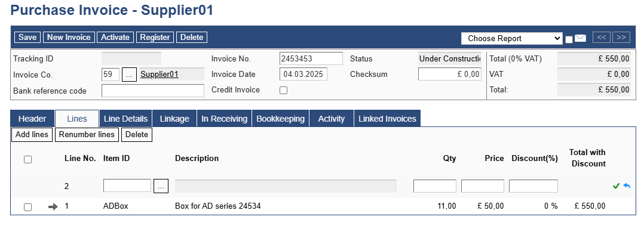The height and width of the screenshot is (226, 644).
Task: Click the Activate button
Action: [x=115, y=38]
